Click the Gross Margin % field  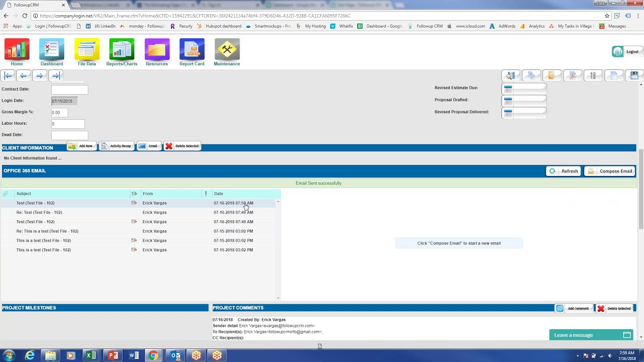[59, 112]
